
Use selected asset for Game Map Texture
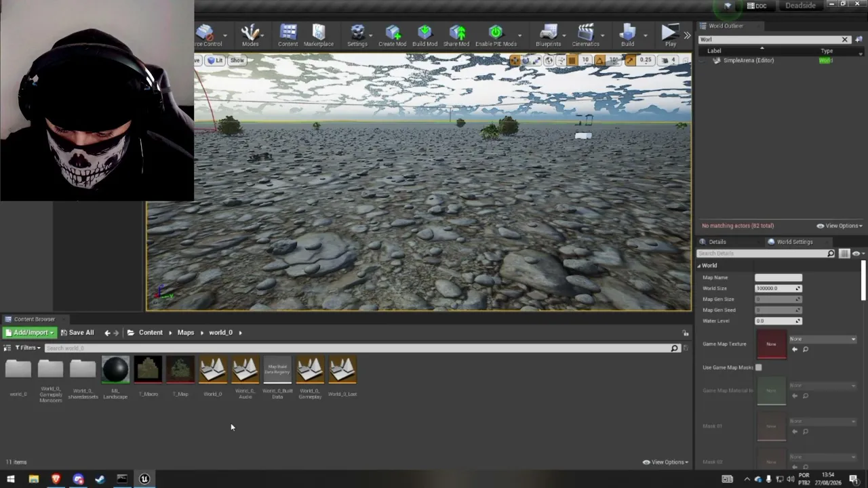(795, 350)
